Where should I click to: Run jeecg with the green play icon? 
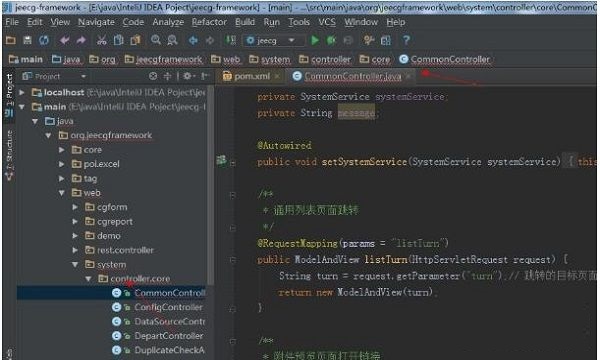[315, 40]
